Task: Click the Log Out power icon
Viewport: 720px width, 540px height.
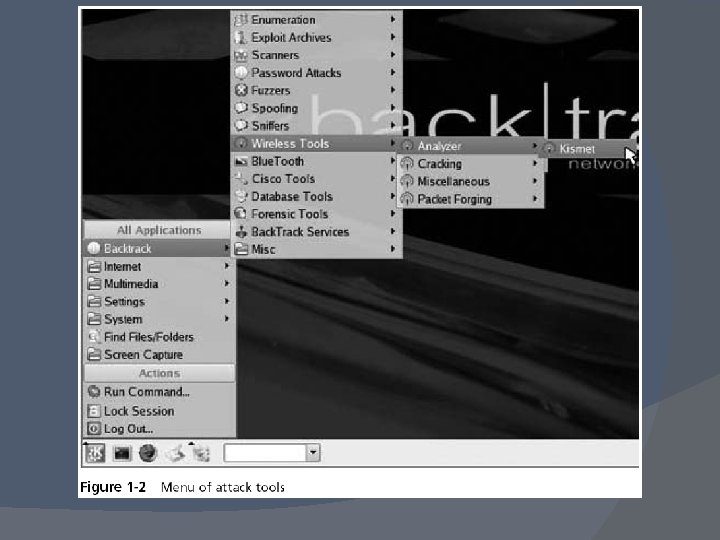Action: click(94, 429)
